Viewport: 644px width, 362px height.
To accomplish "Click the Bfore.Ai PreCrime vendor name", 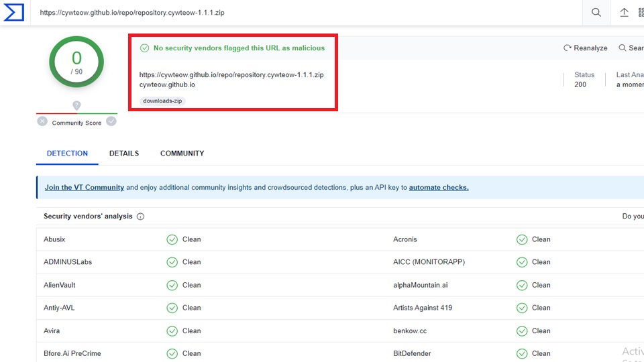I will [72, 353].
